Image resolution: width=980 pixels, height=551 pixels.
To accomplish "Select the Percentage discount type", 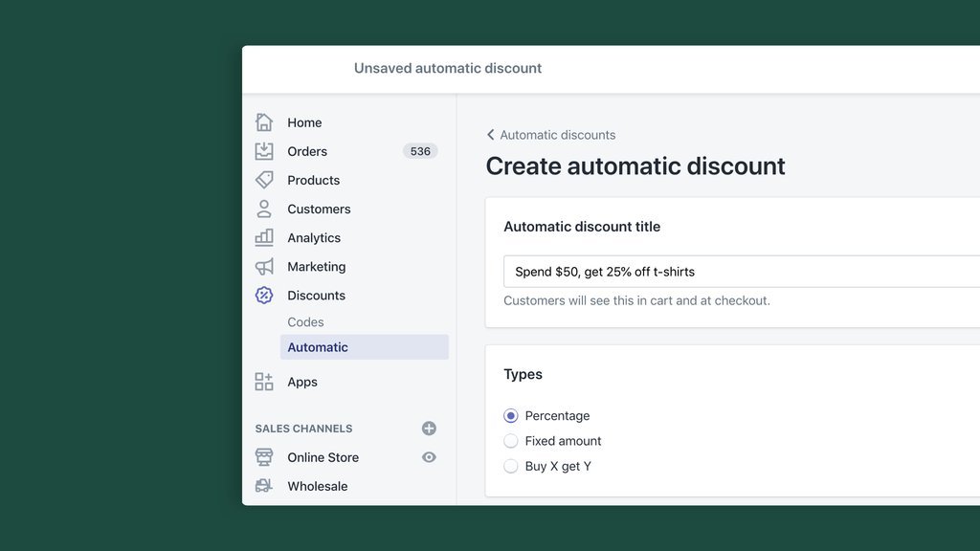I will [511, 416].
